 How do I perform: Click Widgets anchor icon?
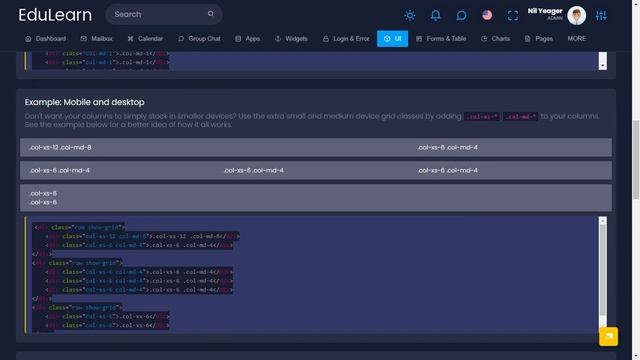278,39
